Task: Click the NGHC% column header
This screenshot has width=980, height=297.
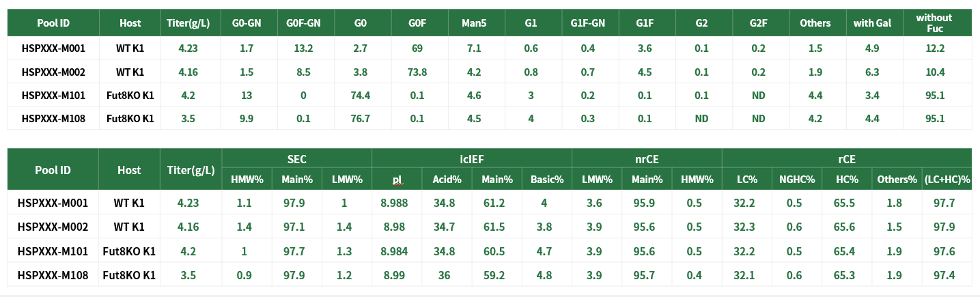Action: [797, 180]
